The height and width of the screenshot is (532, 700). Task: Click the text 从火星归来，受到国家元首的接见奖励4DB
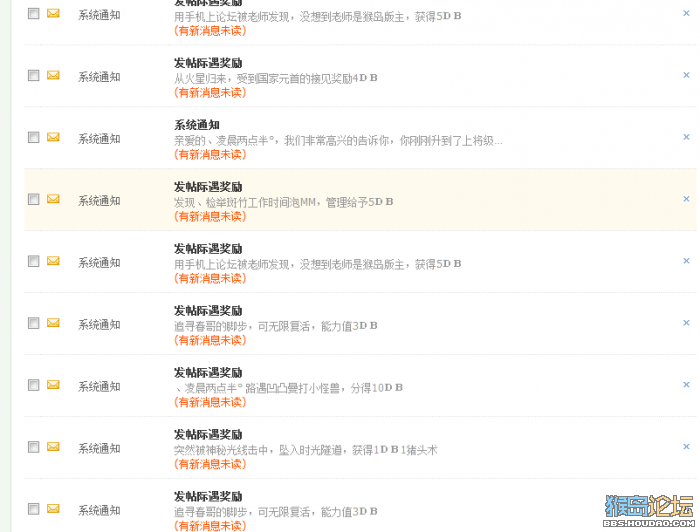275,79
